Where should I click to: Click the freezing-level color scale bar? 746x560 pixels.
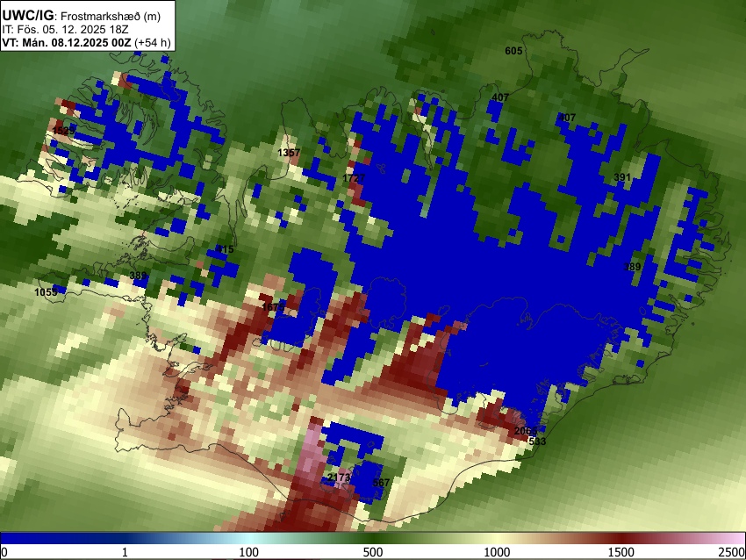[x=373, y=538]
